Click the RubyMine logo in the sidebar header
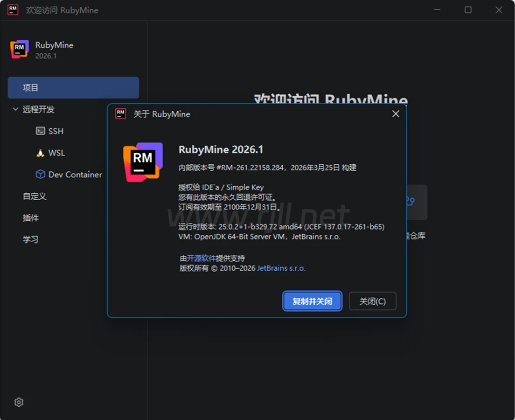Screen dimensions: 515x420 (x=19, y=49)
